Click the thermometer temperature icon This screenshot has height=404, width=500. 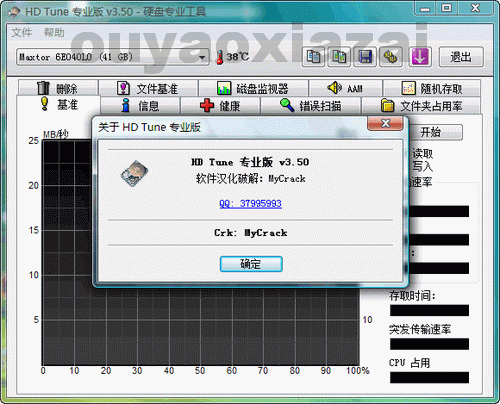(219, 57)
